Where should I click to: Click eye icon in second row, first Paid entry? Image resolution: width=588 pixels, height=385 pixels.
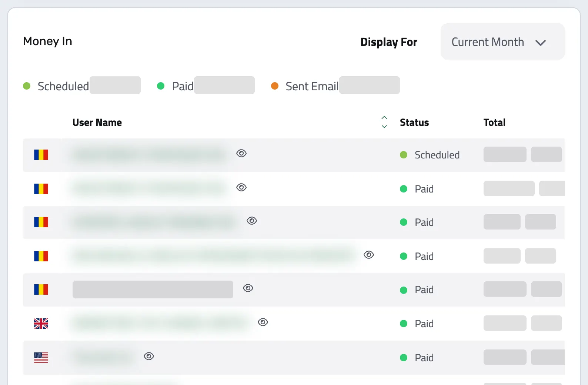tap(241, 187)
